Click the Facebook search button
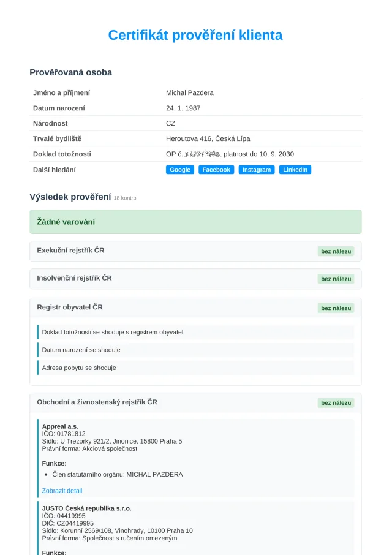This screenshot has width=392, height=555. [216, 170]
